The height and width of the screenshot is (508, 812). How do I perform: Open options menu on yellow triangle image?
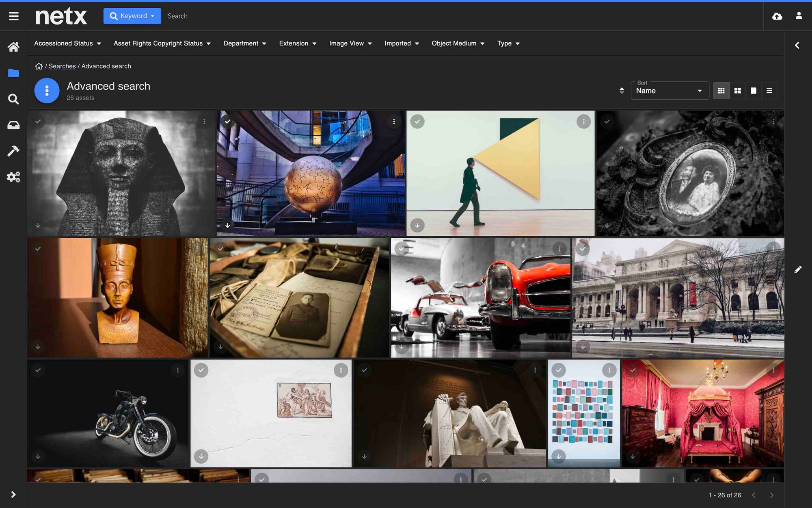(583, 122)
